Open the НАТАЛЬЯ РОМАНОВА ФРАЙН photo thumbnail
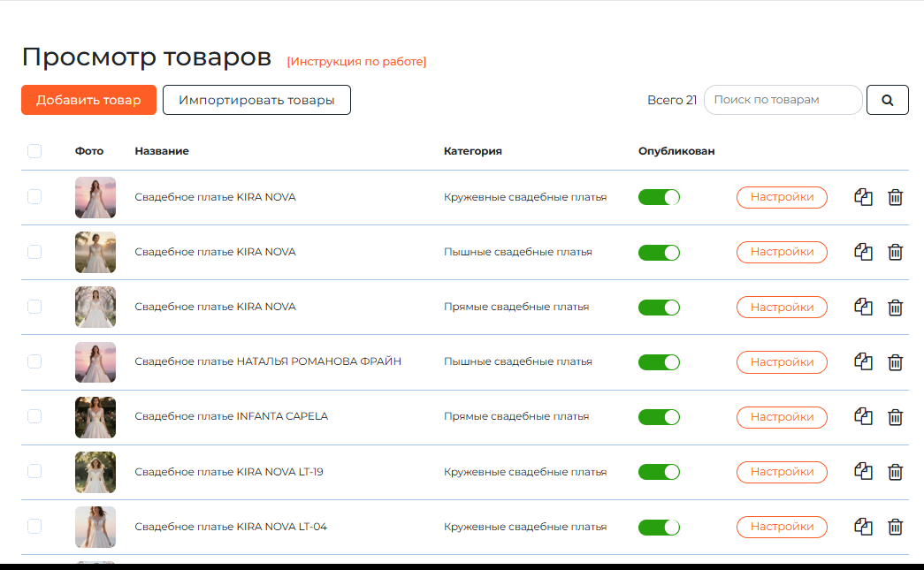Image resolution: width=924 pixels, height=570 pixels. click(95, 362)
